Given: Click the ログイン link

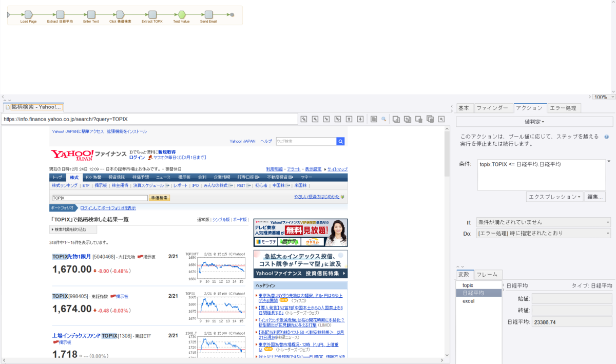Looking at the screenshot, I should pyautogui.click(x=137, y=158).
